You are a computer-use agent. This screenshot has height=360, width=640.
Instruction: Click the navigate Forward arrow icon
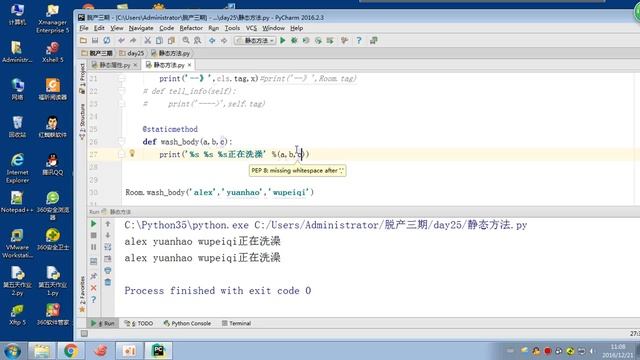click(224, 40)
